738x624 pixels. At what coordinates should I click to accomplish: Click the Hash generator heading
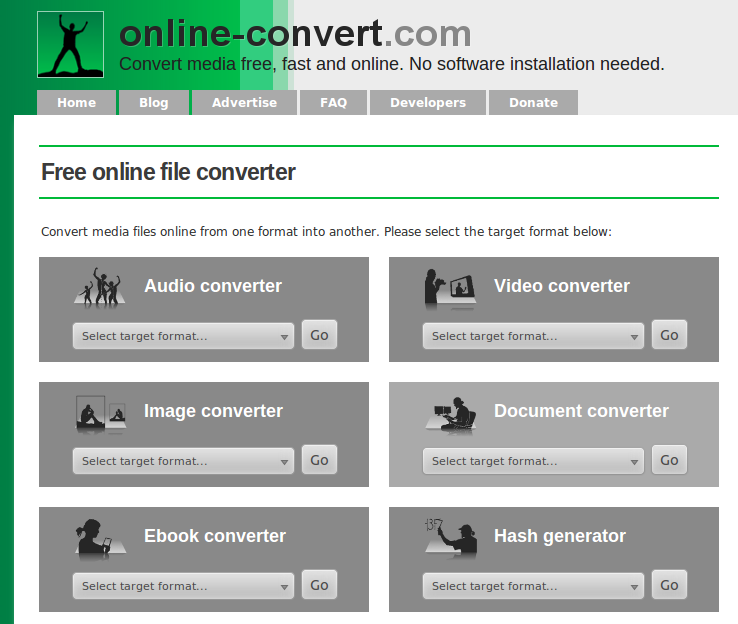pyautogui.click(x=560, y=536)
